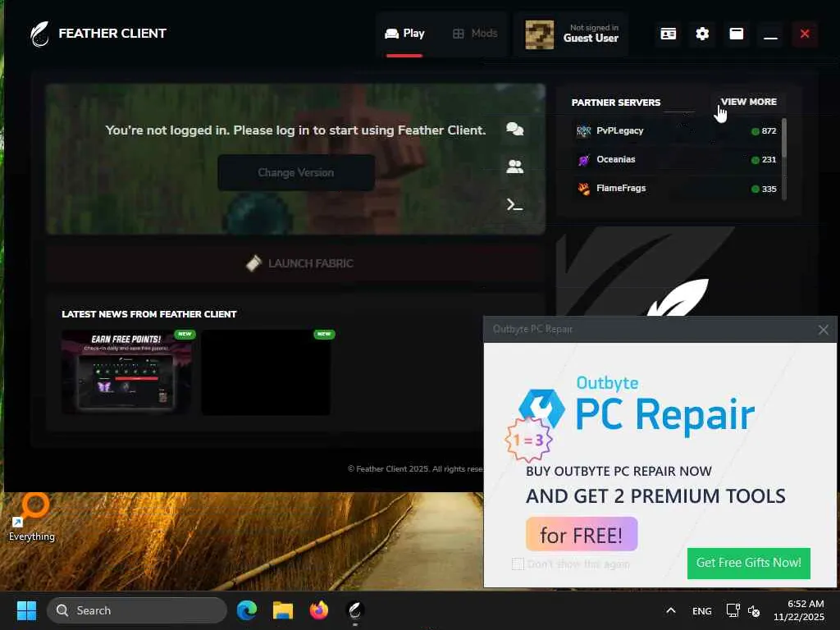Select the FlameFrags server row

676,189
